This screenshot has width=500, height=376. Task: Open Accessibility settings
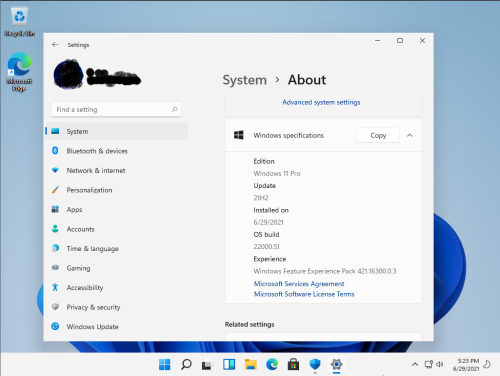(x=116, y=287)
